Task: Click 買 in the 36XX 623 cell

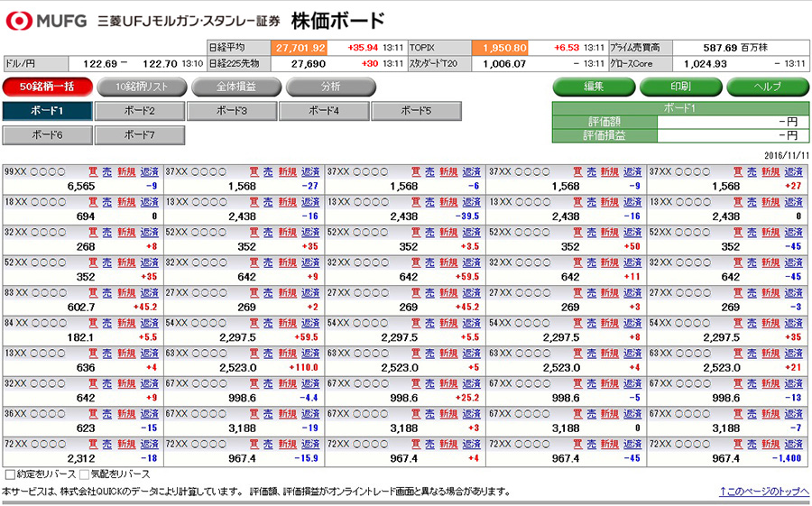Action: pos(93,414)
